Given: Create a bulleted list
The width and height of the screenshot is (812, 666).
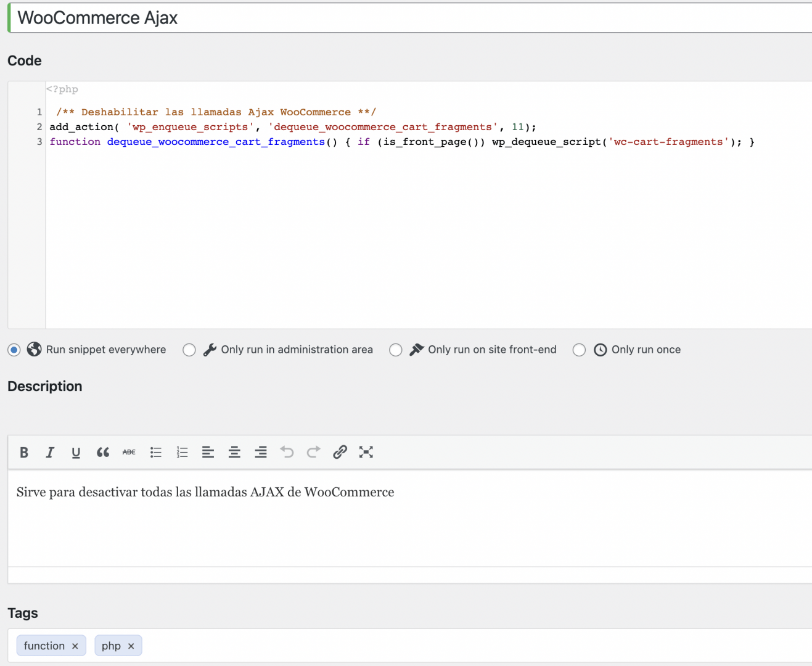Looking at the screenshot, I should pos(156,453).
